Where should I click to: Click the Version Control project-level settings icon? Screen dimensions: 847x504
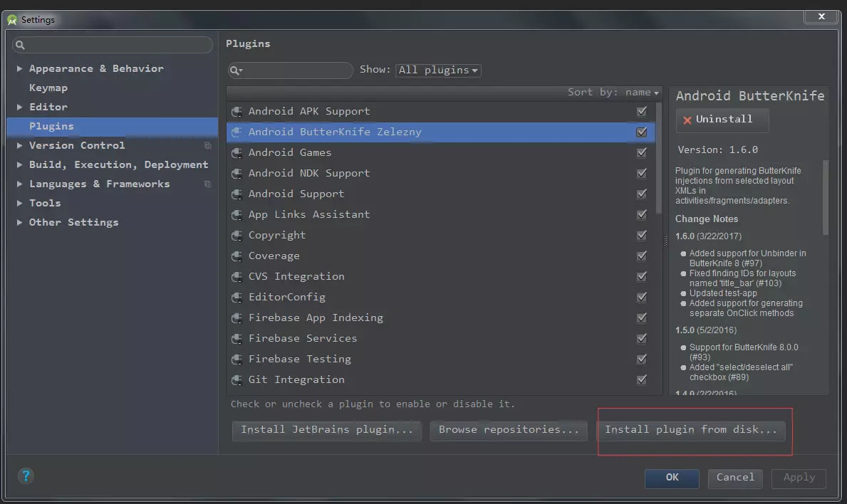pos(207,146)
